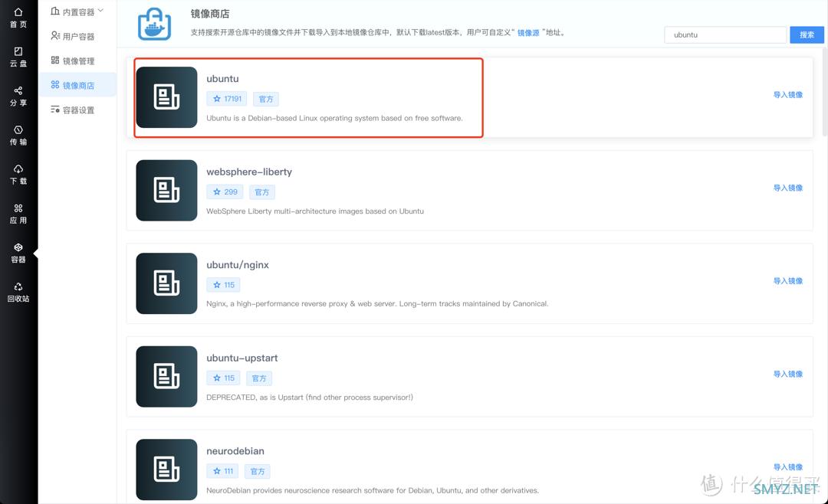Click the neurodebian image thumbnail
828x504 pixels.
coord(166,470)
